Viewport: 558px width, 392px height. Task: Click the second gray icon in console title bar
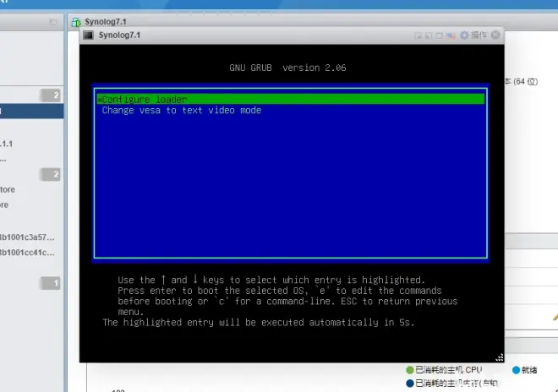[429, 35]
